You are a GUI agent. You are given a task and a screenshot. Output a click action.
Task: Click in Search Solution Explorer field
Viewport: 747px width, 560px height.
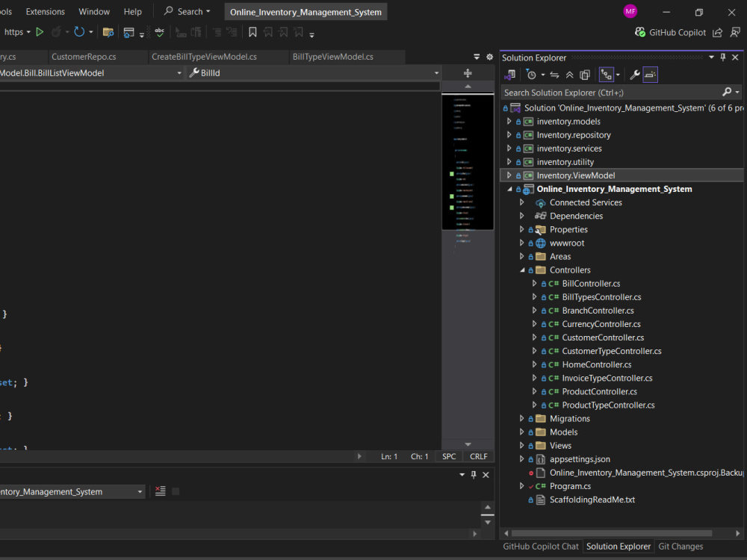611,93
